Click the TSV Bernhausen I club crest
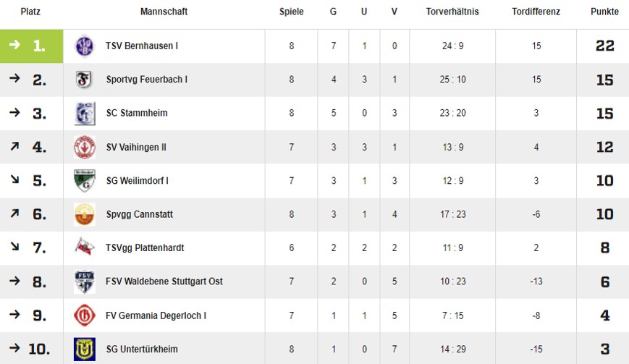Image resolution: width=629 pixels, height=364 pixels. point(85,46)
